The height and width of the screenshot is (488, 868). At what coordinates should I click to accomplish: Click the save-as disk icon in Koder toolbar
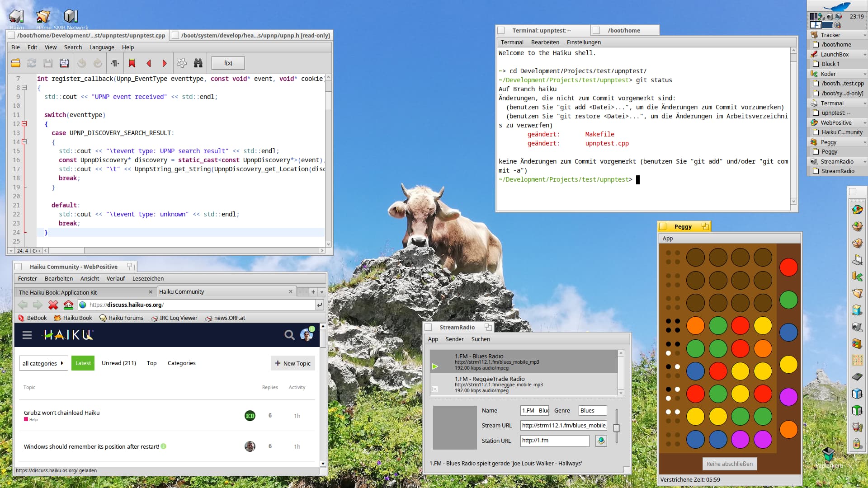point(64,63)
